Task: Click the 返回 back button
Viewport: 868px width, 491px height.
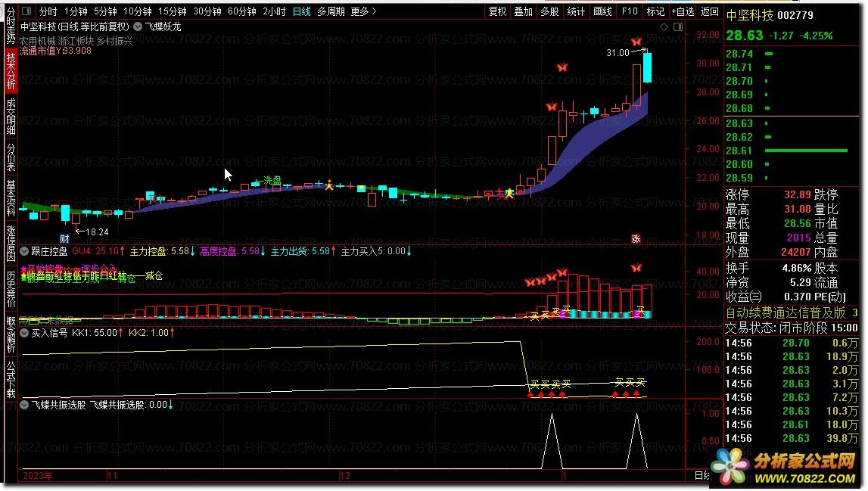Action: 710,11
